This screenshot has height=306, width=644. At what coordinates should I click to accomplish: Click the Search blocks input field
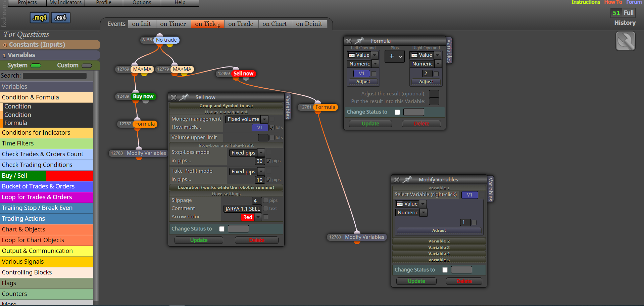coord(55,76)
